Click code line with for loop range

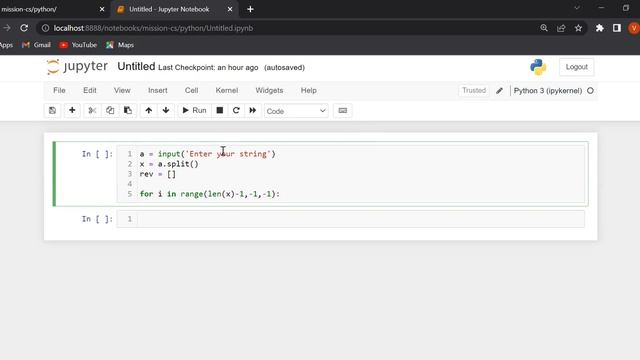tap(209, 194)
